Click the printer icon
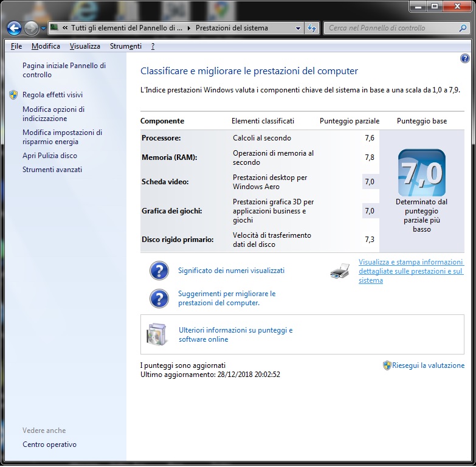The image size is (476, 467). 340,271
